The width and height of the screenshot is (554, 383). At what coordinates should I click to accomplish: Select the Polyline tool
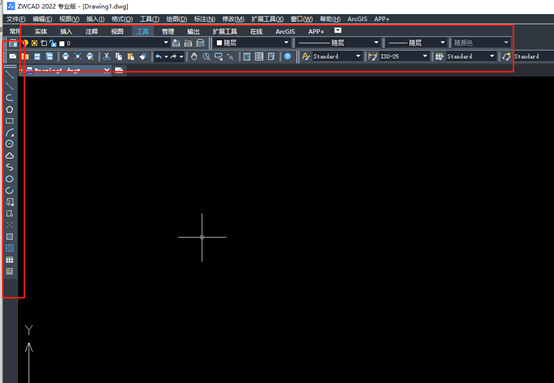pos(10,98)
